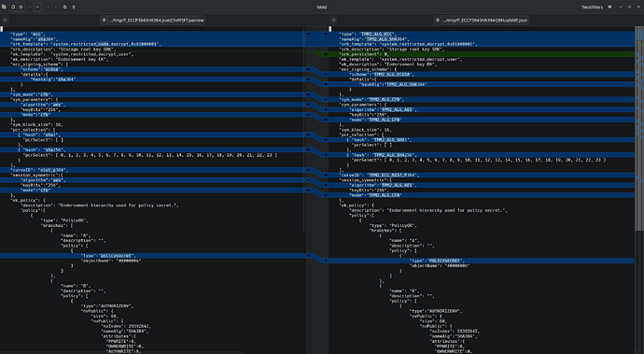
Task: Click the right "Endorsement hierarchy used for policy secret." line
Action: point(428,210)
